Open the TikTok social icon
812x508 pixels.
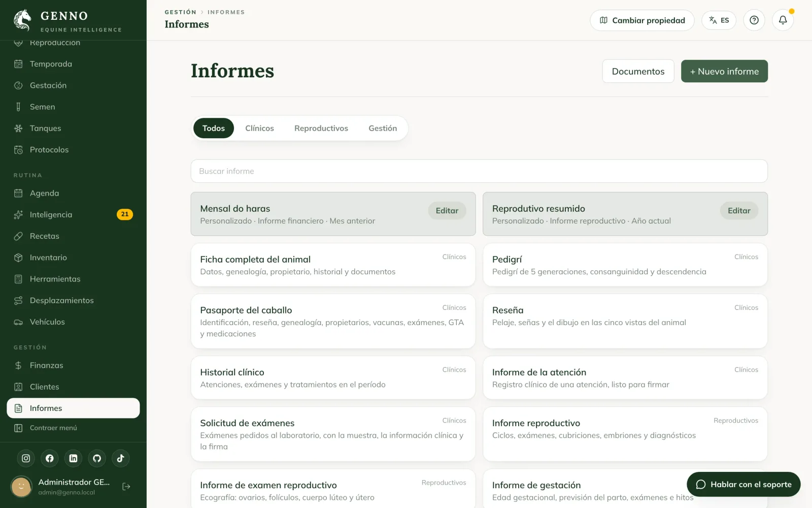pyautogui.click(x=121, y=458)
